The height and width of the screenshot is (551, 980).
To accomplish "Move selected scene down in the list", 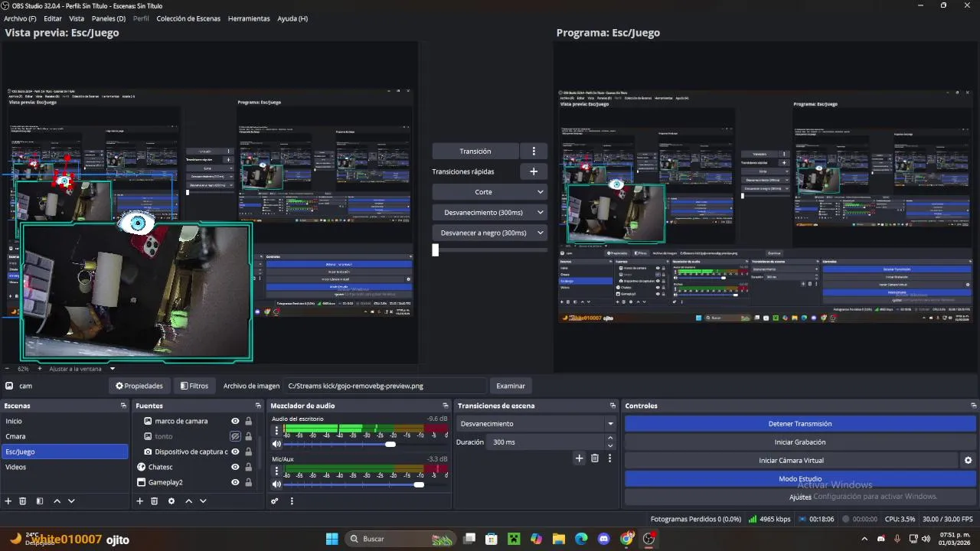I will click(71, 501).
